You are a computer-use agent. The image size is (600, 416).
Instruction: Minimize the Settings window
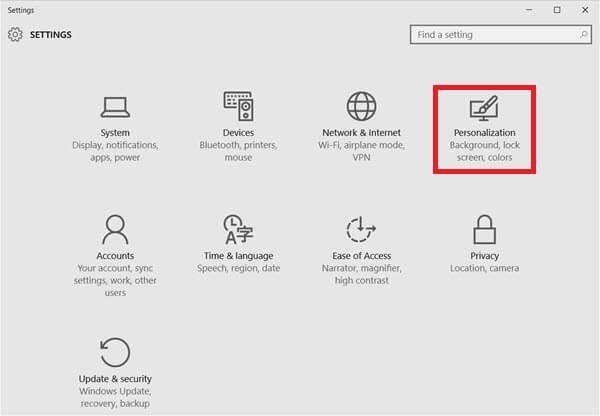pyautogui.click(x=529, y=10)
